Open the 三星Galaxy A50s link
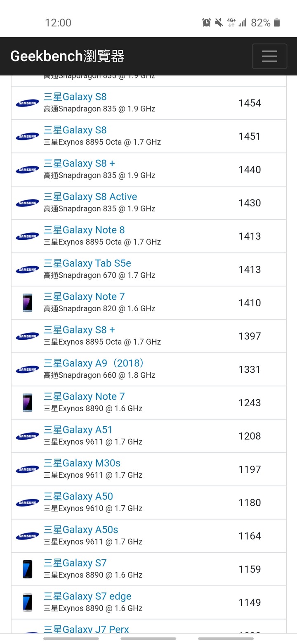The image size is (297, 644). pos(81,530)
